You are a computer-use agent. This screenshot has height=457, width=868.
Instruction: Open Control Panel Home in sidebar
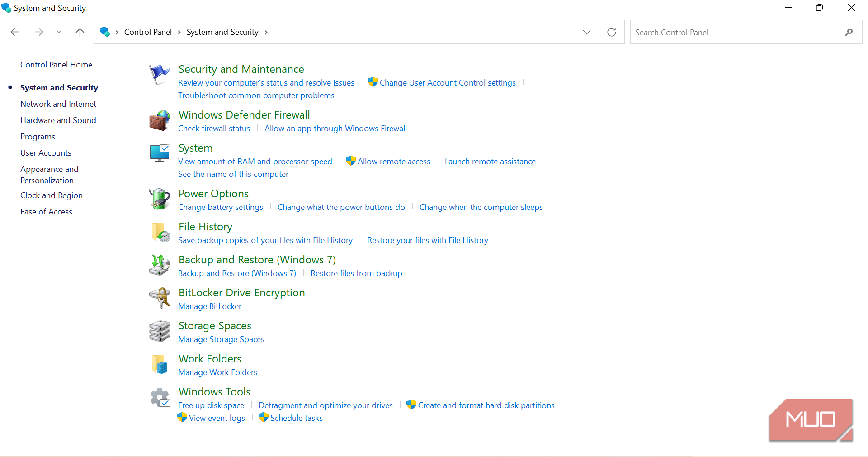point(56,65)
